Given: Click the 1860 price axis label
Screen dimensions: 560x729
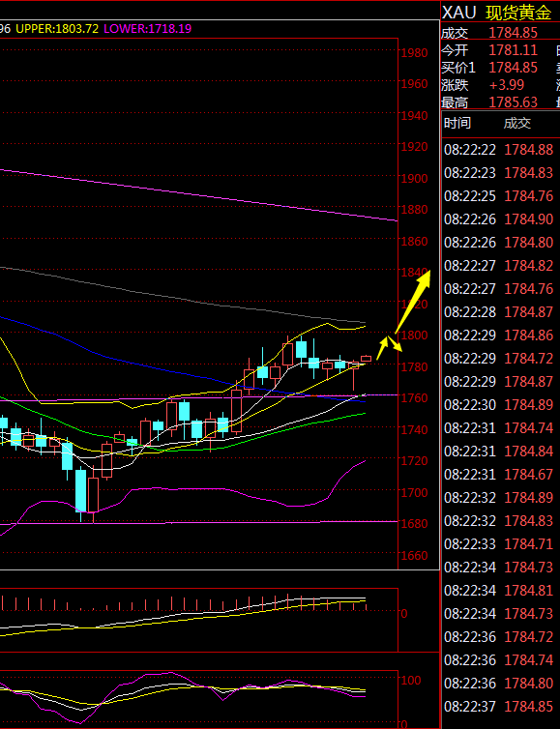Looking at the screenshot, I should point(414,241).
